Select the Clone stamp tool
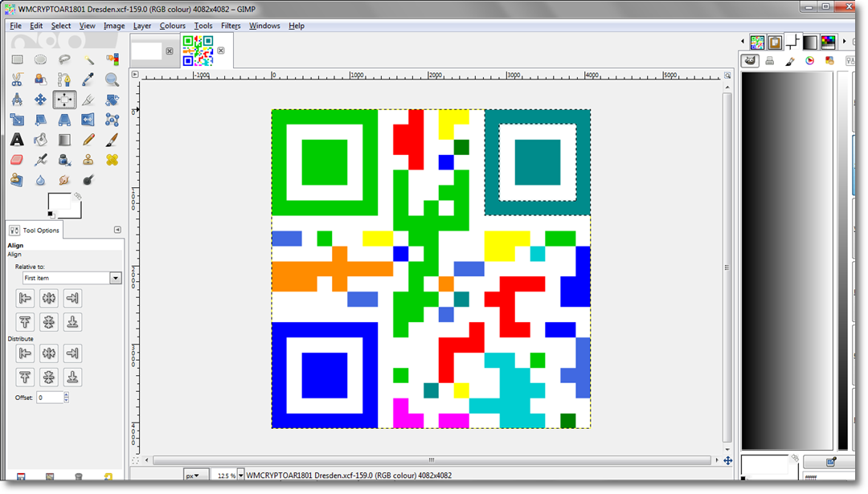 coord(88,160)
